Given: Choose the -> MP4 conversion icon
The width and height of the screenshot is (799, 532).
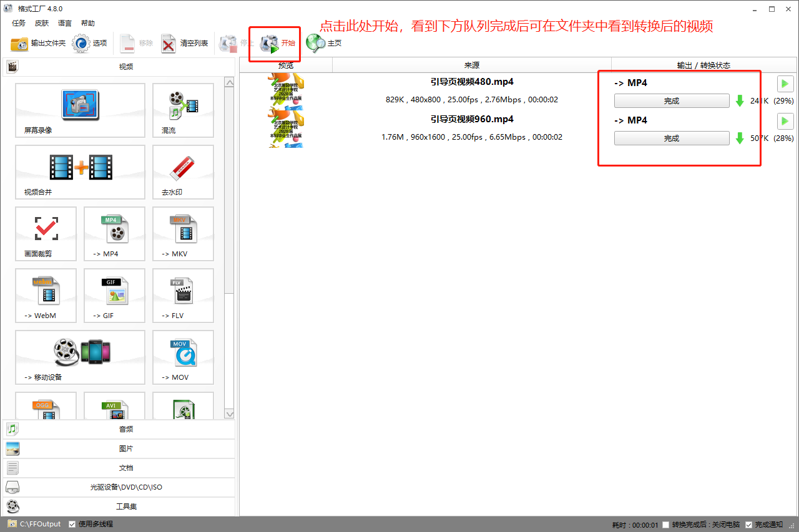Looking at the screenshot, I should [114, 234].
